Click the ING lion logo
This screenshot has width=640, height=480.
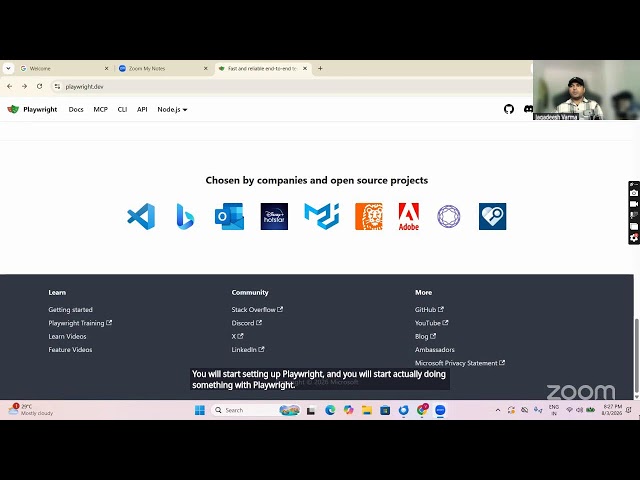point(369,216)
